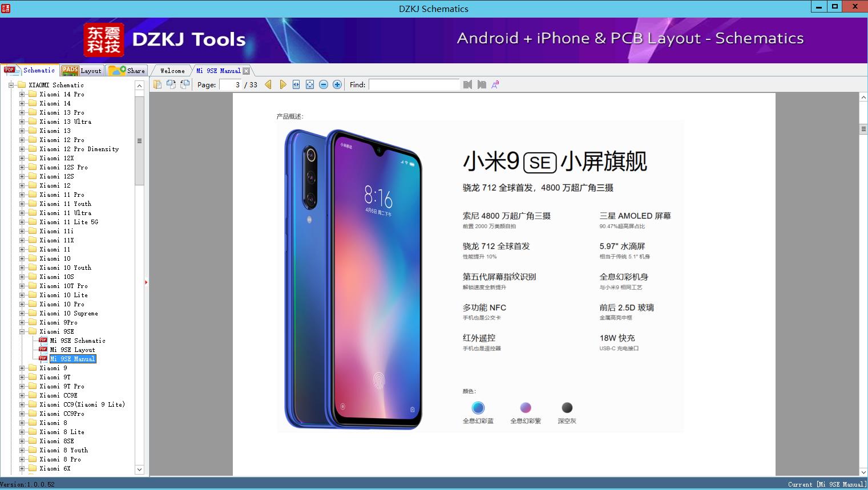Screen dimensions: 868x490
Task: Select the Xiaomi 13 tree row
Action: pos(55,131)
